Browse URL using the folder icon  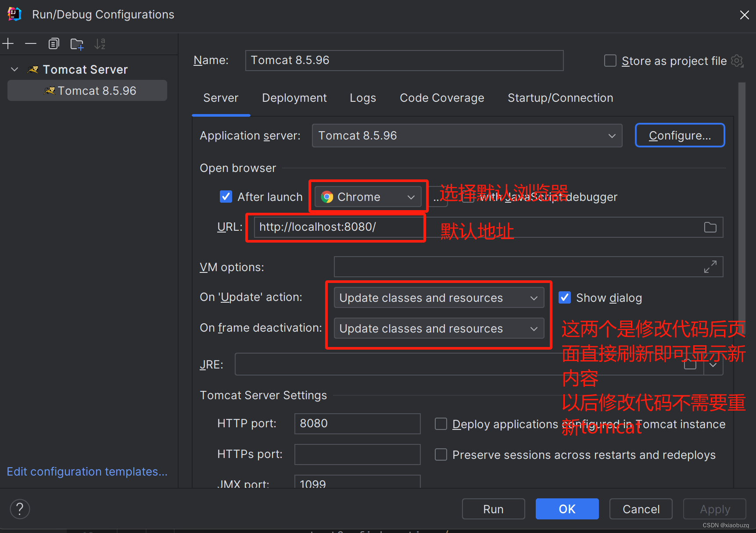[x=710, y=227]
